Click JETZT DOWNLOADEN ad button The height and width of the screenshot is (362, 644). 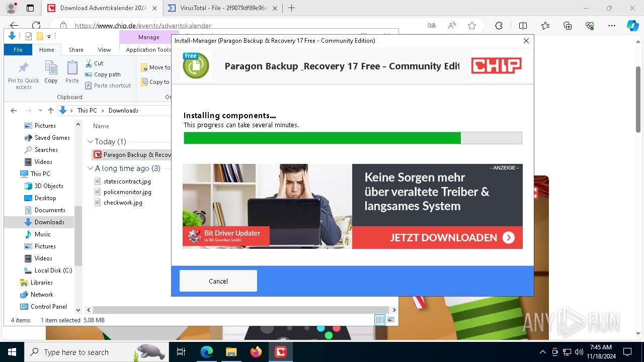coord(437,237)
